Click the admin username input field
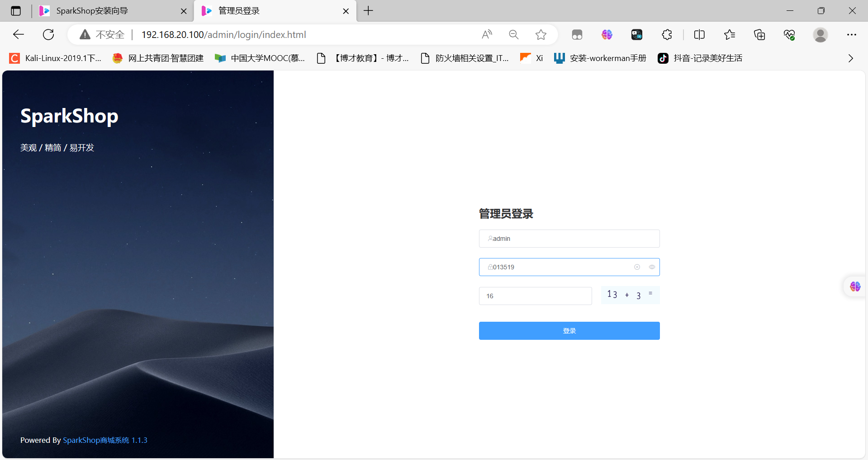Viewport: 868px width, 460px height. (x=569, y=239)
